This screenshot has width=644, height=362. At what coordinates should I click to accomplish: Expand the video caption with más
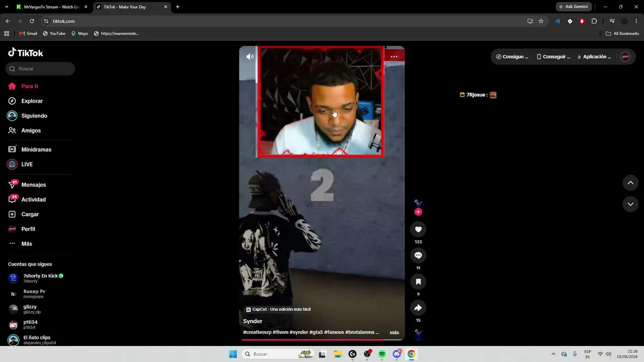[394, 332]
